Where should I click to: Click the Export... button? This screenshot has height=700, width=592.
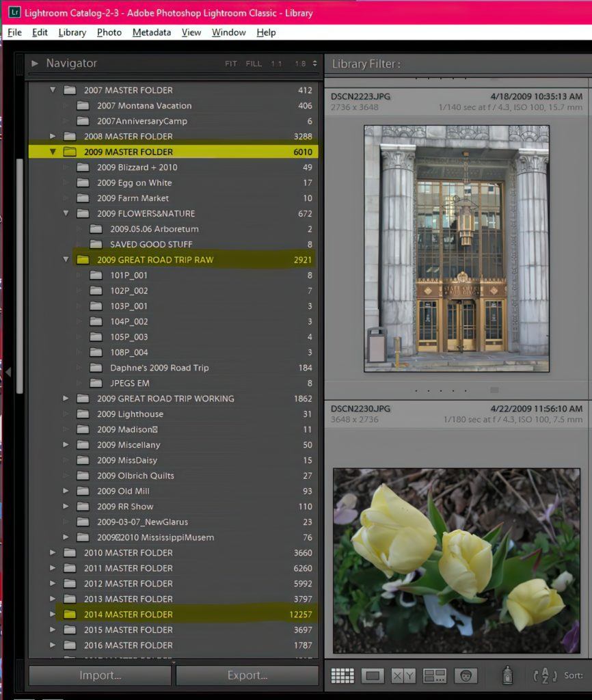tap(247, 675)
